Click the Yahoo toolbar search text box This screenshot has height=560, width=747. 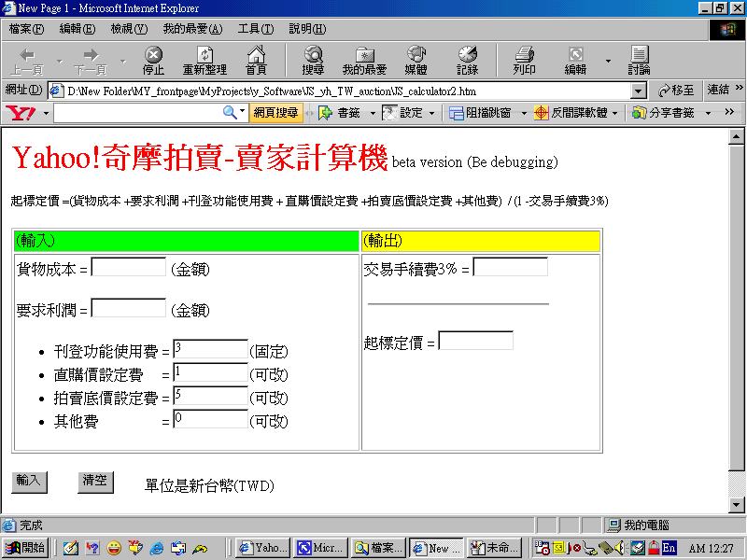click(x=137, y=113)
